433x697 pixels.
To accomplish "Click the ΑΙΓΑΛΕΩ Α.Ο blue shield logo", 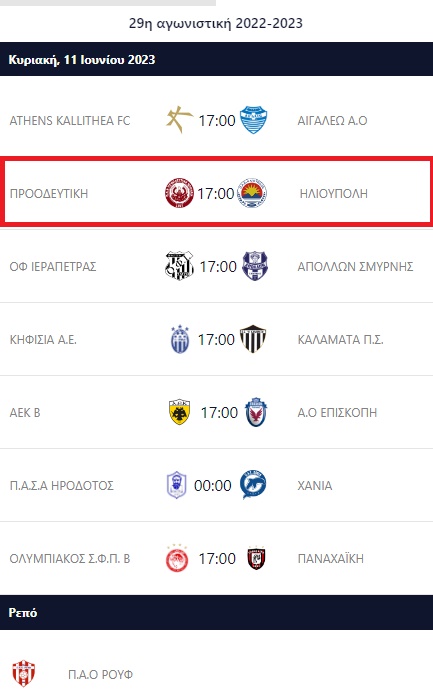I will (x=253, y=120).
